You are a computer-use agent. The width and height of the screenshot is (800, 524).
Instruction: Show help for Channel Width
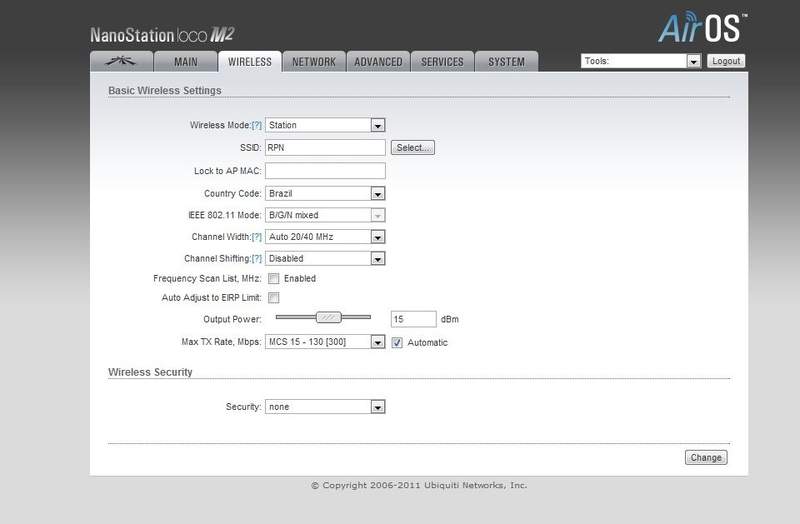257,237
